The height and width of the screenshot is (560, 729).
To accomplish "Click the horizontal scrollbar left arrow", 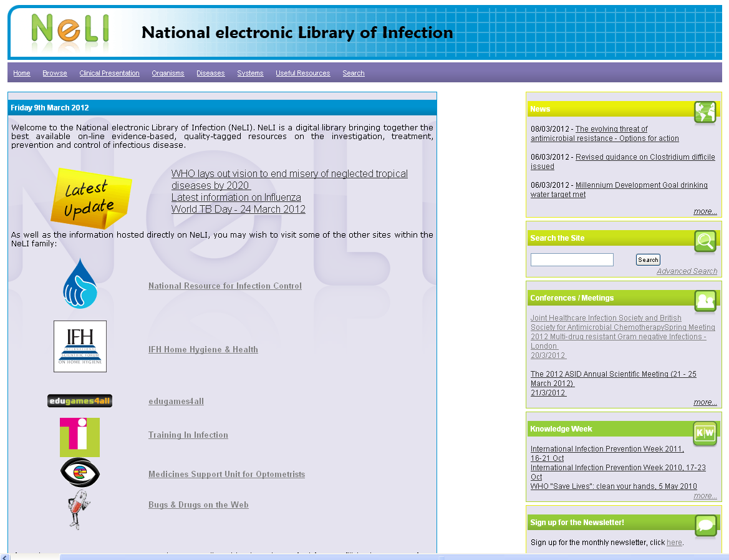I will pos(5,557).
